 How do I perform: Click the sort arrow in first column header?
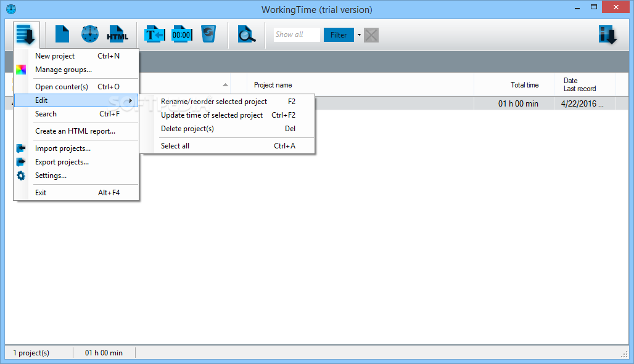point(225,85)
